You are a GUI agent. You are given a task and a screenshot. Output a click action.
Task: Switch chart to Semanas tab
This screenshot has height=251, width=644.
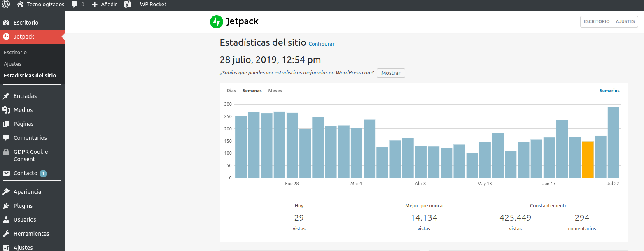coord(252,91)
